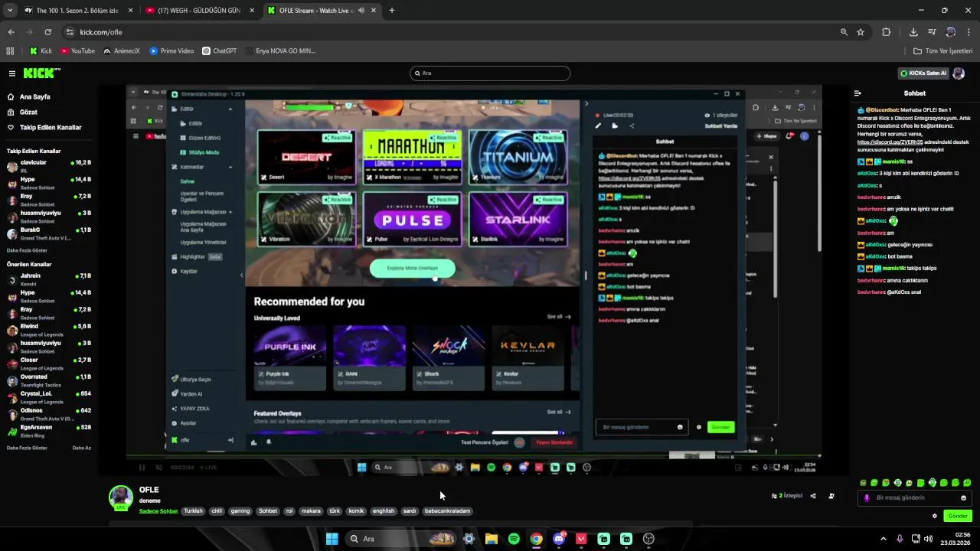Open the ChatGPT bookmark

[x=219, y=51]
